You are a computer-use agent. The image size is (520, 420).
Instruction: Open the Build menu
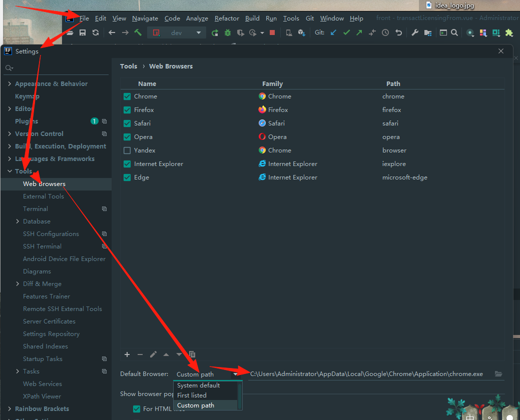pyautogui.click(x=252, y=18)
